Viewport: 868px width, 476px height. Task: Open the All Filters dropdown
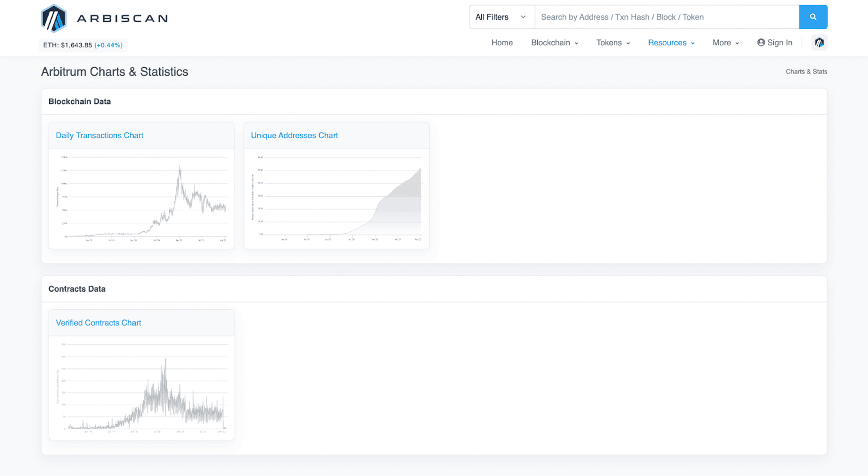pos(501,17)
